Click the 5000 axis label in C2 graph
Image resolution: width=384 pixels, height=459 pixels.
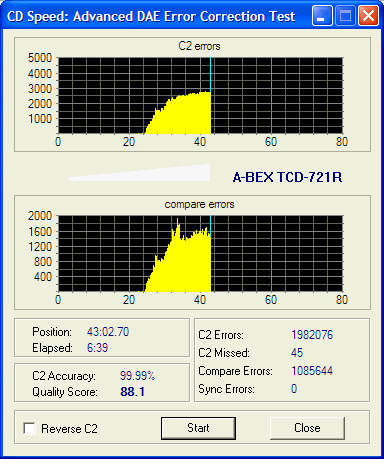click(x=40, y=58)
